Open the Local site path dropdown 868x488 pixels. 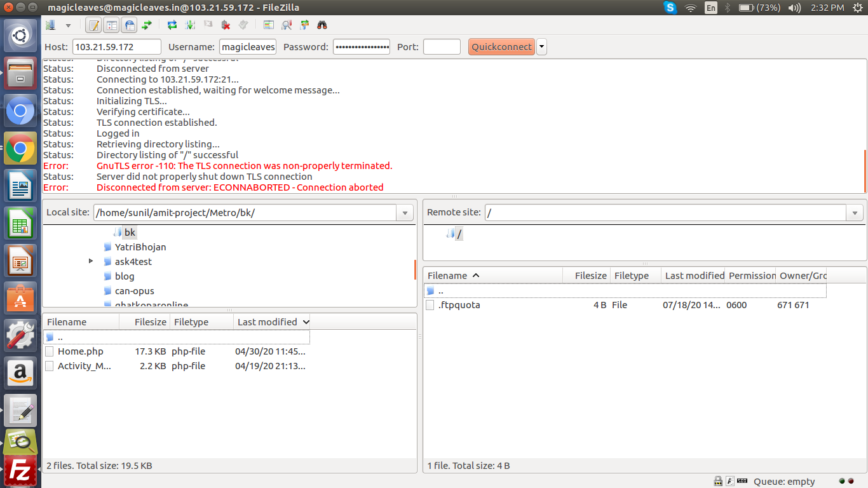click(405, 213)
